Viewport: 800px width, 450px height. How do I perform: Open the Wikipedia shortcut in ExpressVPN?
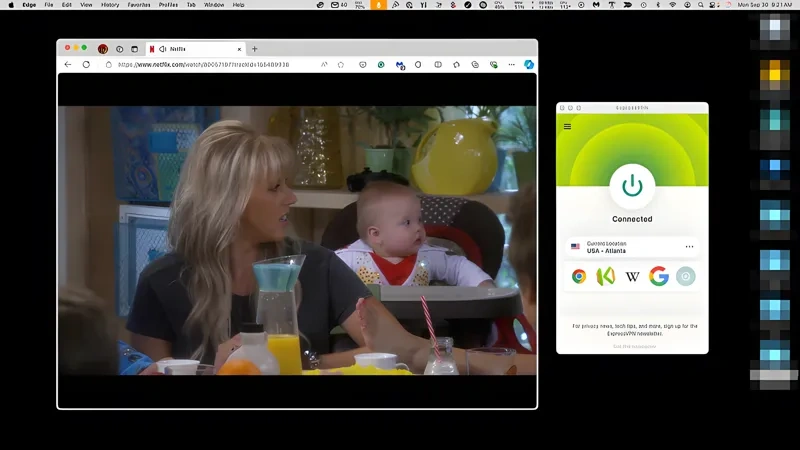pyautogui.click(x=632, y=277)
